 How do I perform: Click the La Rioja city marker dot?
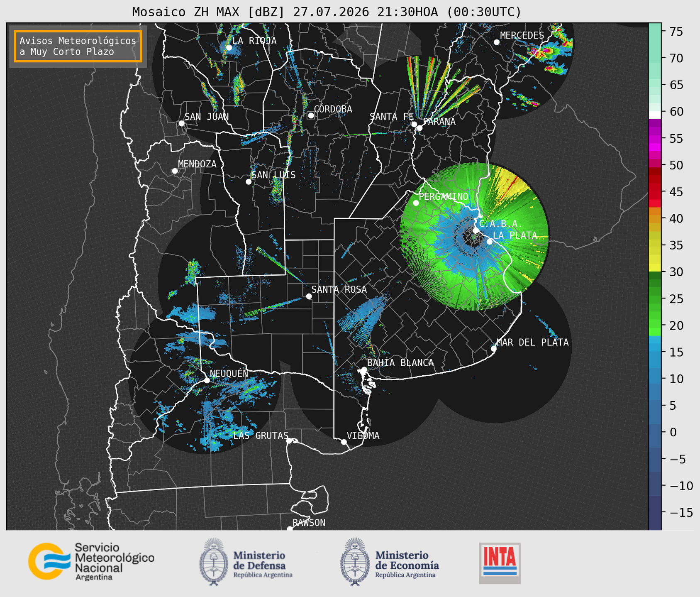pos(229,48)
